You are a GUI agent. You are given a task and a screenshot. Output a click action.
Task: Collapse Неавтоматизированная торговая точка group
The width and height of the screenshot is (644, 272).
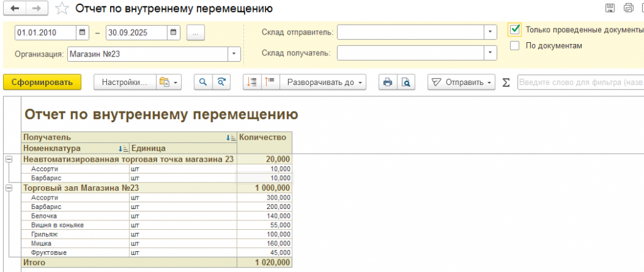tap(9, 159)
